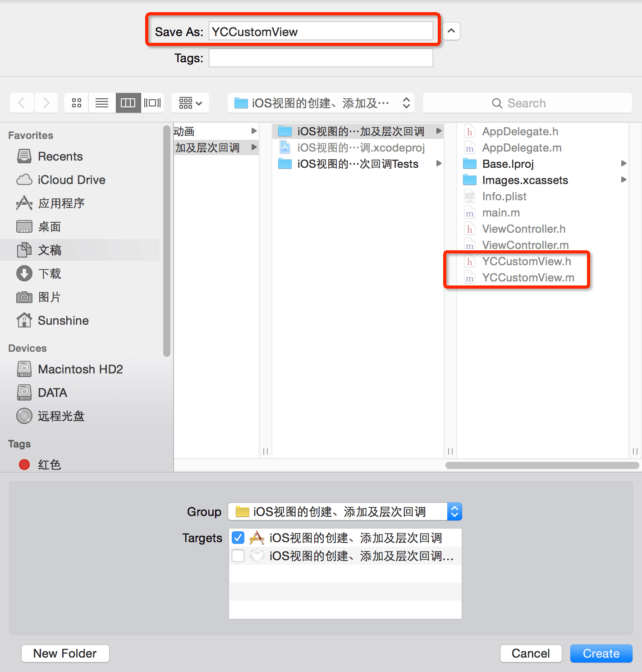Select the 次回调Tests folder
Viewport: 642px width, 672px height.
coord(358,164)
